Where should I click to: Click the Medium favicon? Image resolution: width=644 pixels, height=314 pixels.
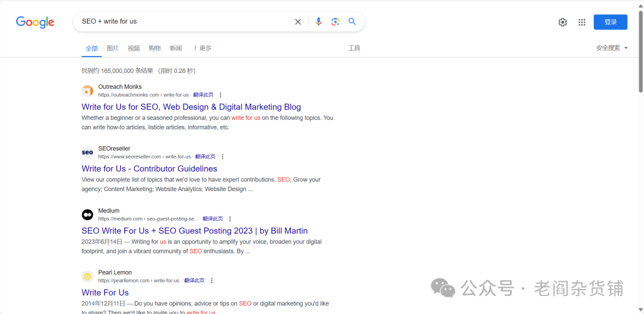tap(88, 214)
